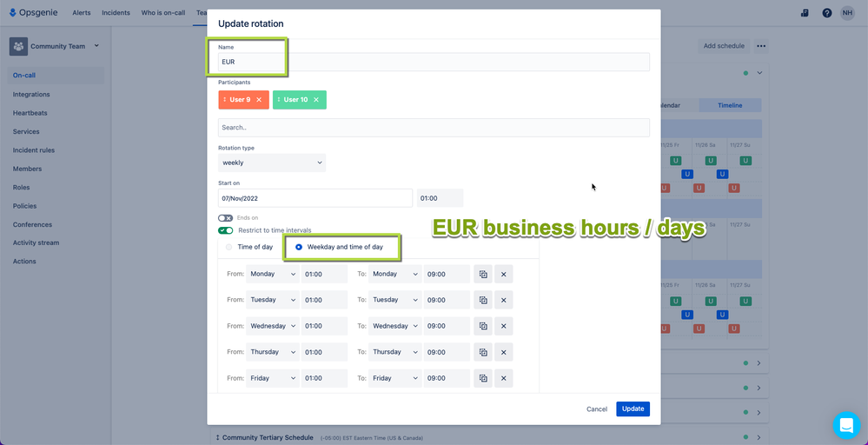Screen dimensions: 868x445
Task: Open Incidents in the top navigation
Action: click(x=116, y=13)
